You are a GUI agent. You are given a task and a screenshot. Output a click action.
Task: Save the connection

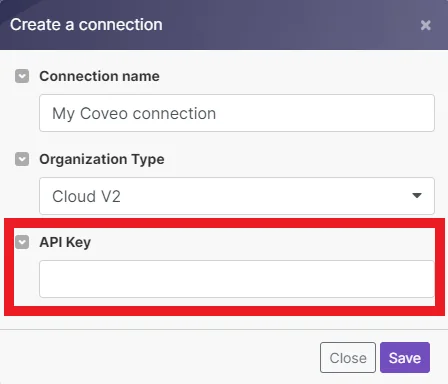405,358
